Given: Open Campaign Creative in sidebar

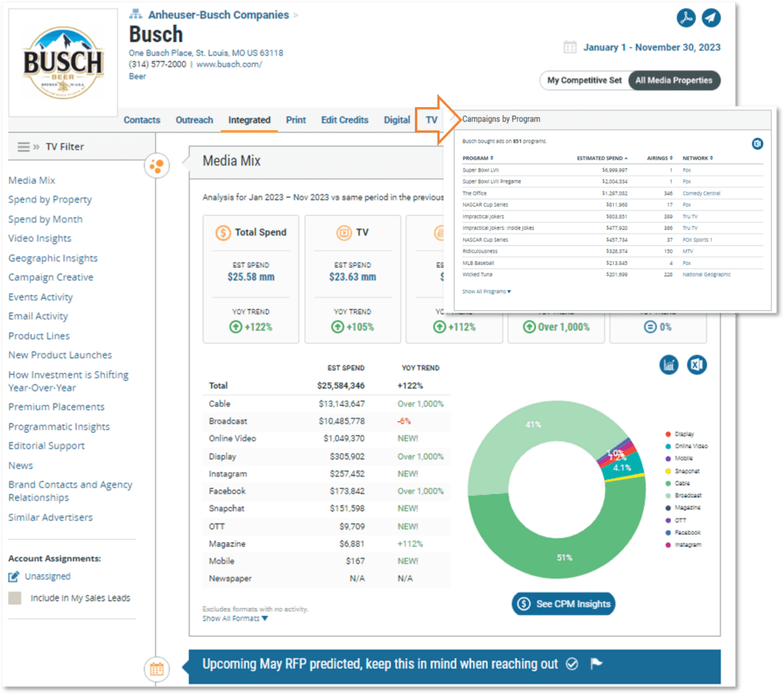Looking at the screenshot, I should (x=51, y=277).
